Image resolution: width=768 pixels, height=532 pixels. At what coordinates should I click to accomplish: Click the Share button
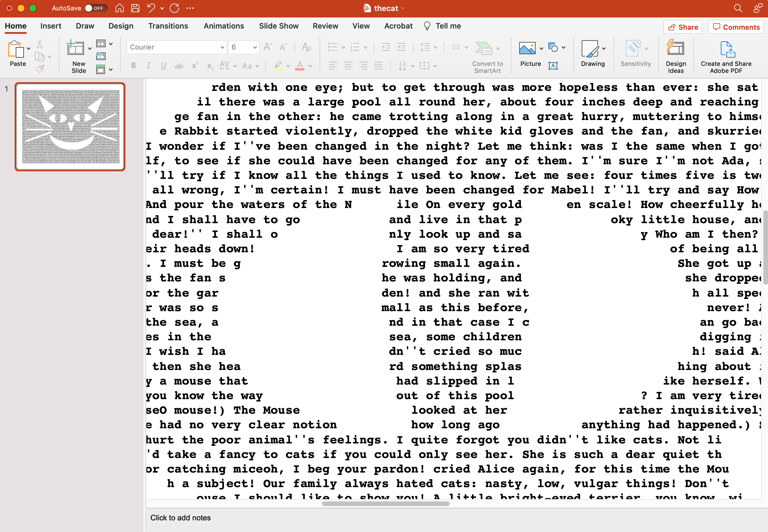(x=682, y=27)
